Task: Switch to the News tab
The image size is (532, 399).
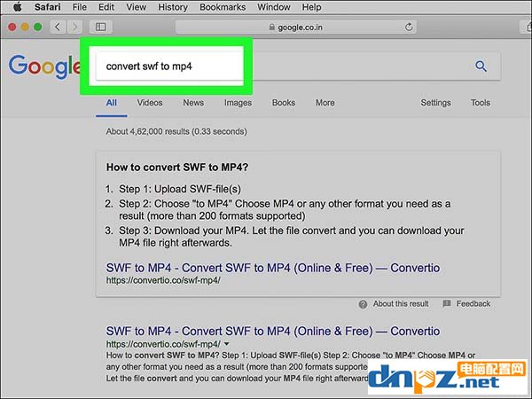Action: tap(193, 103)
